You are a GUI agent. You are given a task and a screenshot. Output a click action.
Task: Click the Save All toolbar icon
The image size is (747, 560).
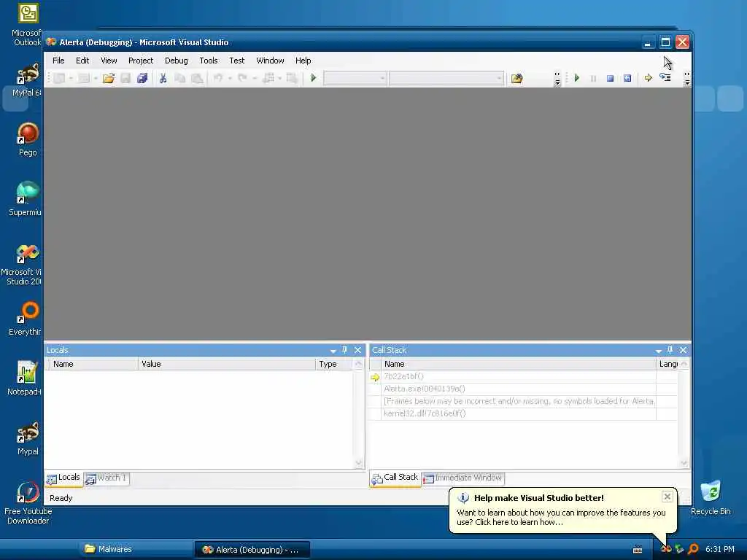click(142, 79)
